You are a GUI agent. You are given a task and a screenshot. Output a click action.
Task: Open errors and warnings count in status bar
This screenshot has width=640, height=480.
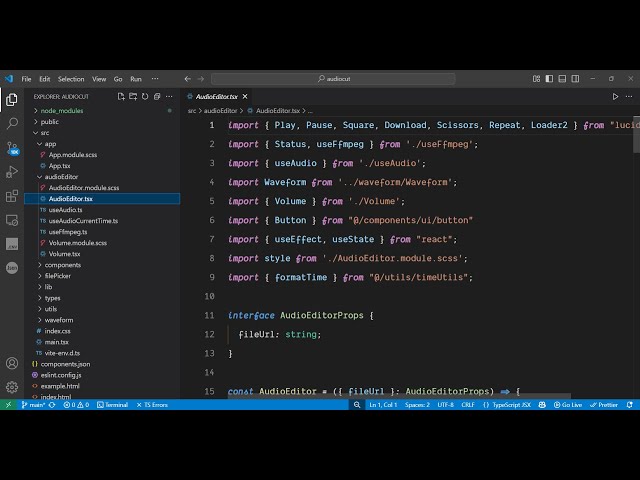(76, 405)
